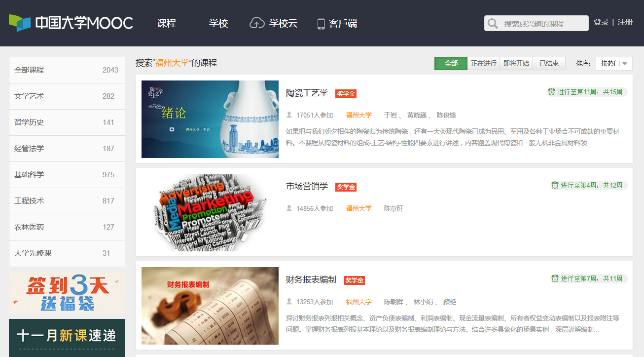Viewport: 644px width, 357px height.
Task: Click the search magnifier icon
Action: [493, 23]
